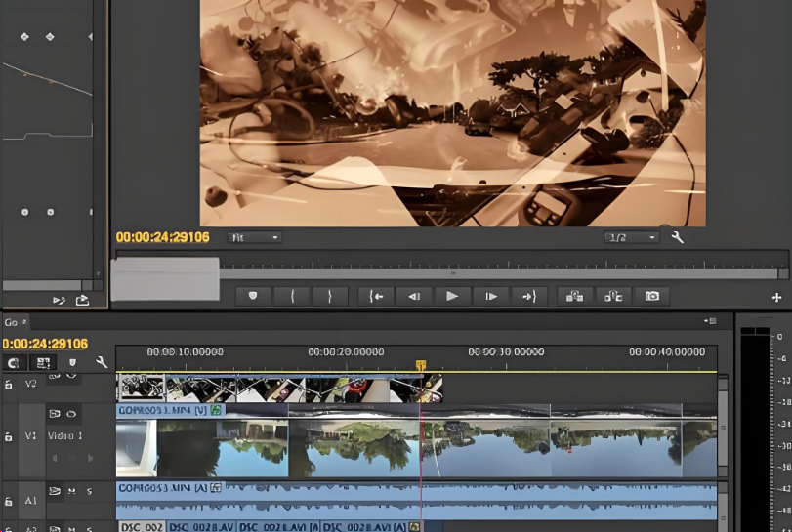Add a marker in the Program Monitor
The width and height of the screenshot is (792, 532).
[254, 296]
